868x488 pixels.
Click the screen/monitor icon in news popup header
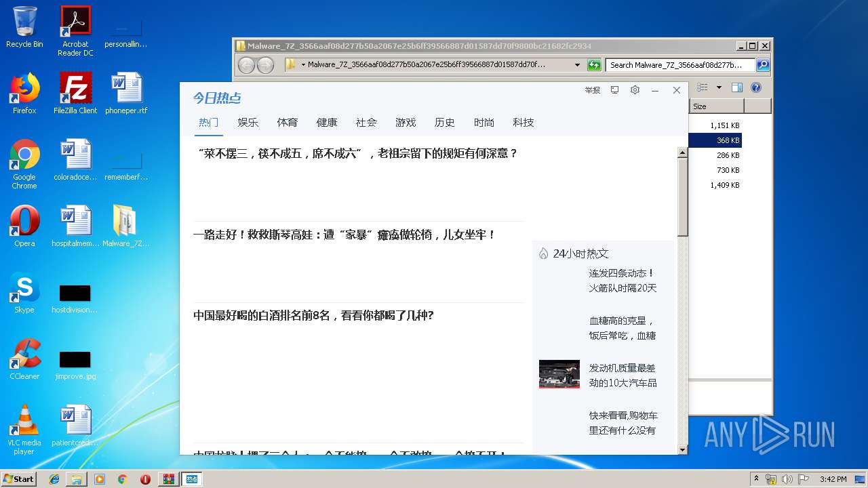click(x=614, y=90)
